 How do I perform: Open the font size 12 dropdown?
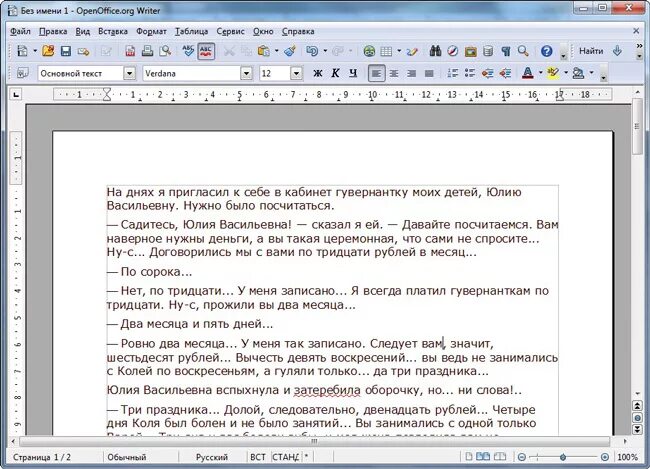pos(296,74)
